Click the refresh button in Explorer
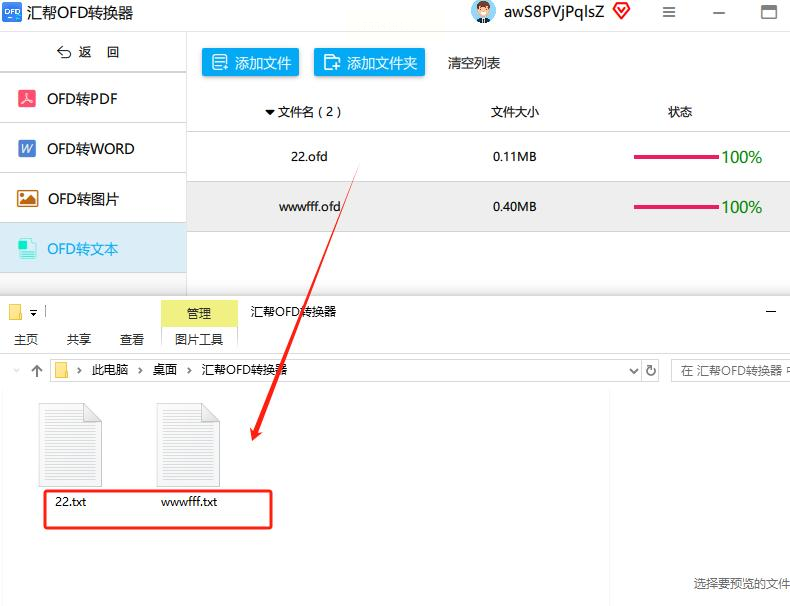 pyautogui.click(x=650, y=371)
